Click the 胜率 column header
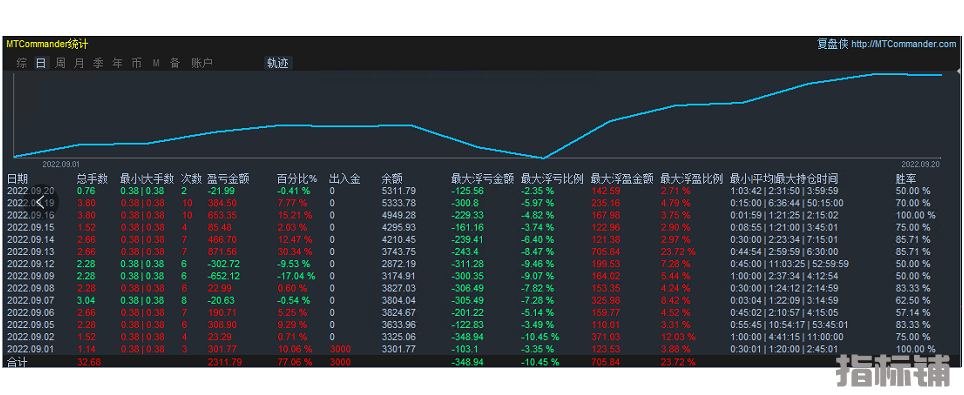 [906, 179]
